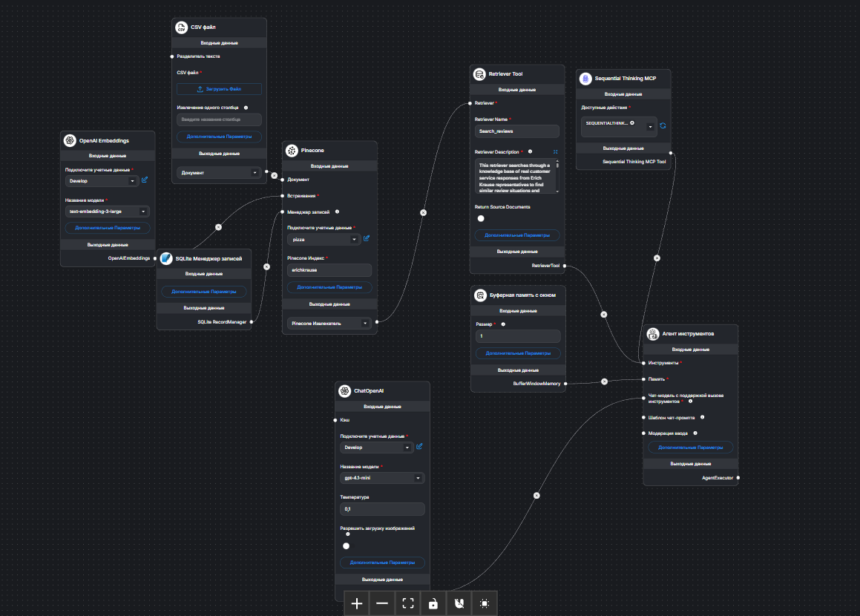Click the Retriever Name input field
Image resolution: width=860 pixels, height=616 pixels.
(516, 131)
